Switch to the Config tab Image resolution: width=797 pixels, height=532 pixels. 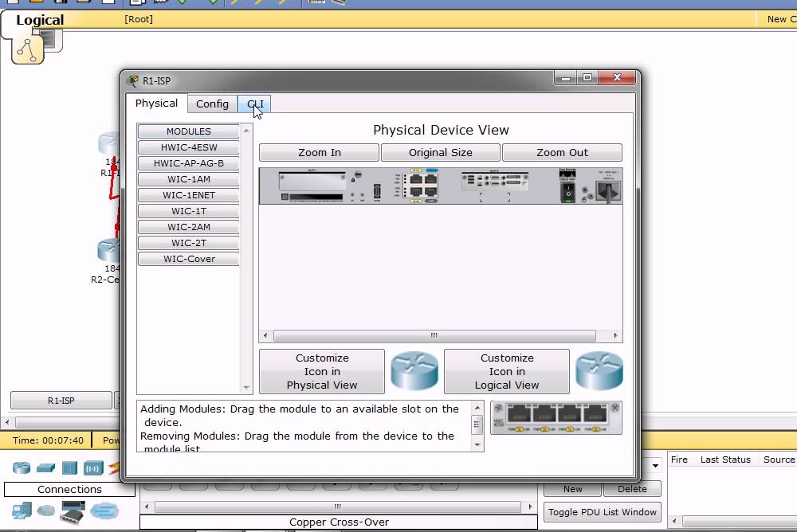click(x=212, y=104)
